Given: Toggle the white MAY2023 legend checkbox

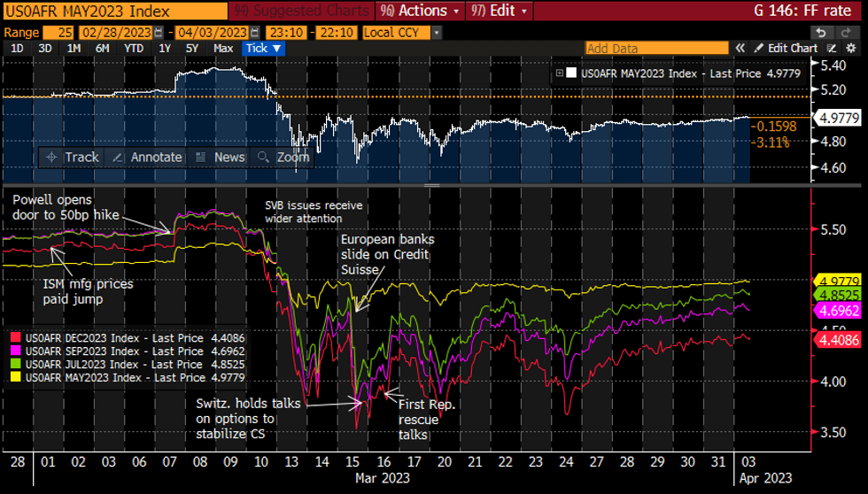Looking at the screenshot, I should pyautogui.click(x=571, y=74).
